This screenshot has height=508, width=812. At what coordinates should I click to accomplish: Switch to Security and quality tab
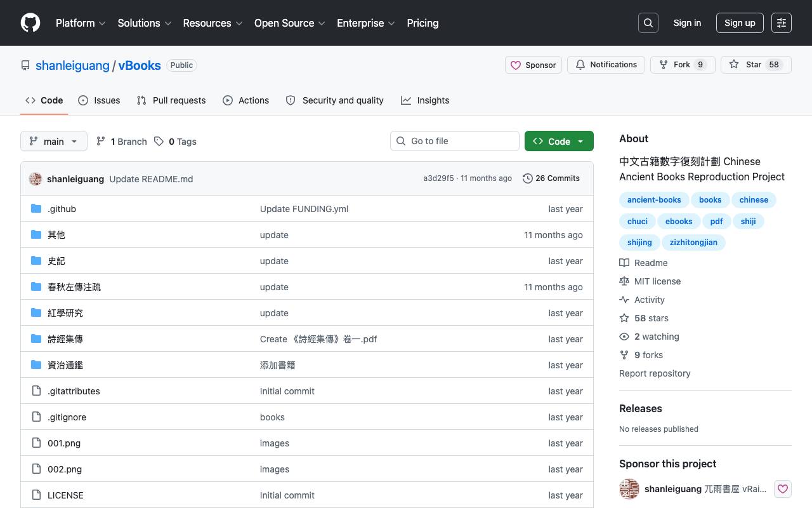335,100
